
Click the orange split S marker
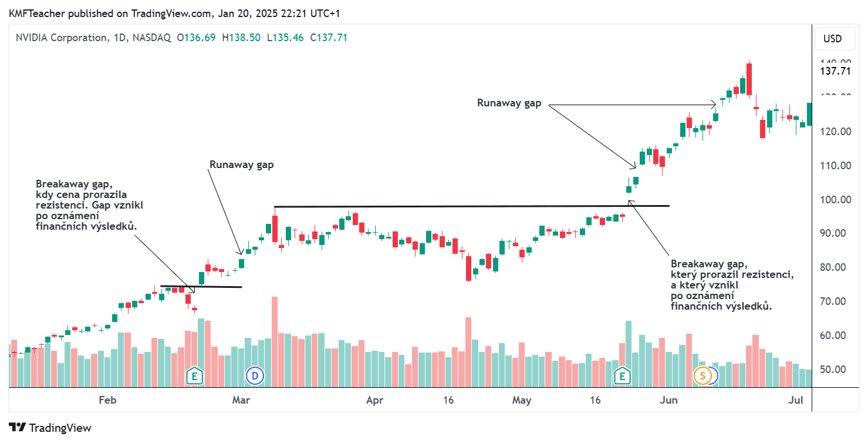tap(702, 375)
